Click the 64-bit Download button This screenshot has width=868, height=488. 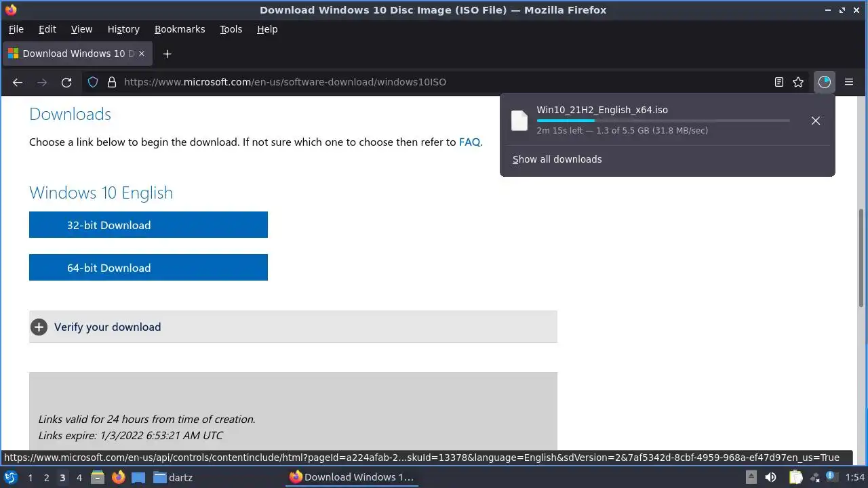(x=149, y=268)
